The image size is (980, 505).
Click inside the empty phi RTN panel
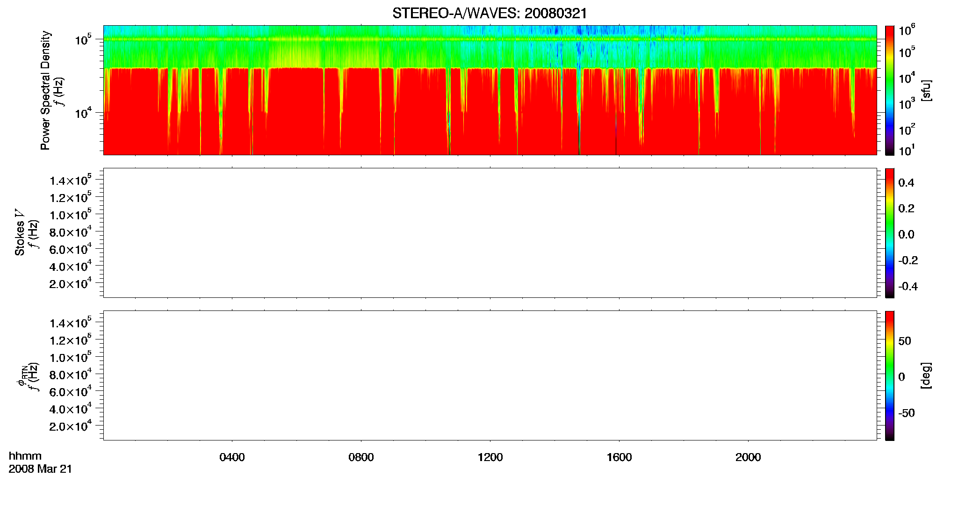coord(490,375)
